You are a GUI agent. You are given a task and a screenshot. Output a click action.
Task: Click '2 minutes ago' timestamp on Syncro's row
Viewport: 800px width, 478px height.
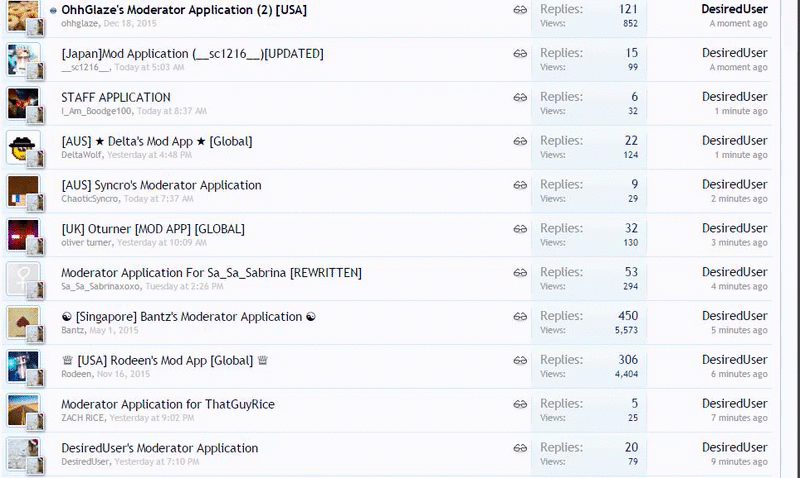coord(739,199)
